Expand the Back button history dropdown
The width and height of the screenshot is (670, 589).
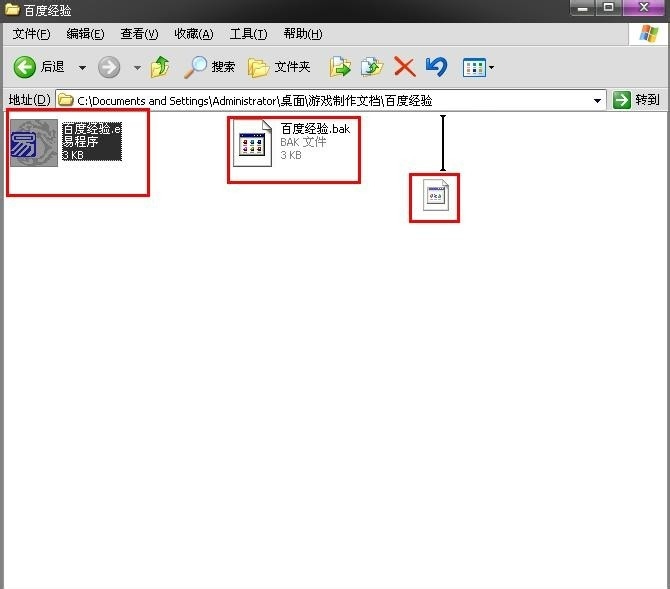point(82,67)
